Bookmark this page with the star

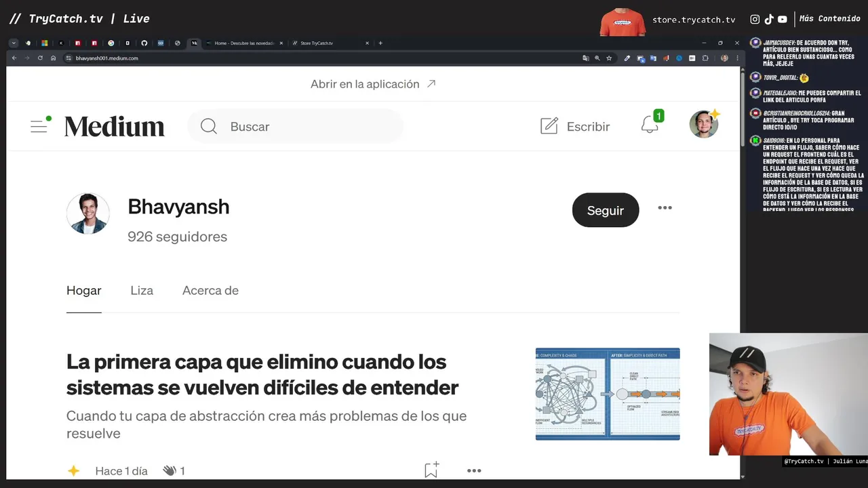click(609, 58)
